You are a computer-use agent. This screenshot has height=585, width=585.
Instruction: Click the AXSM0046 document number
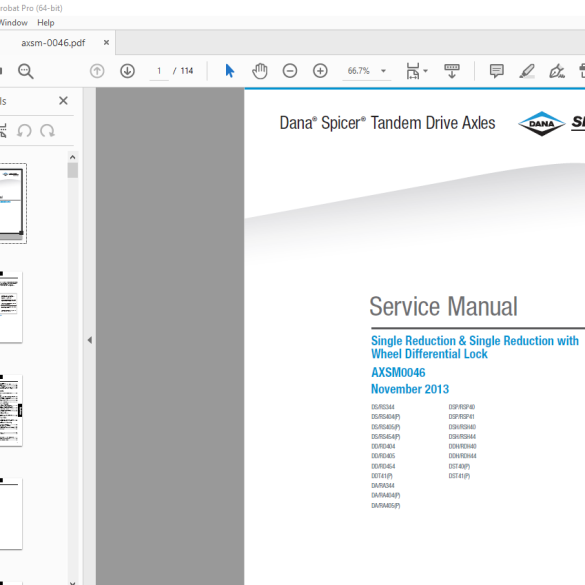pos(398,372)
